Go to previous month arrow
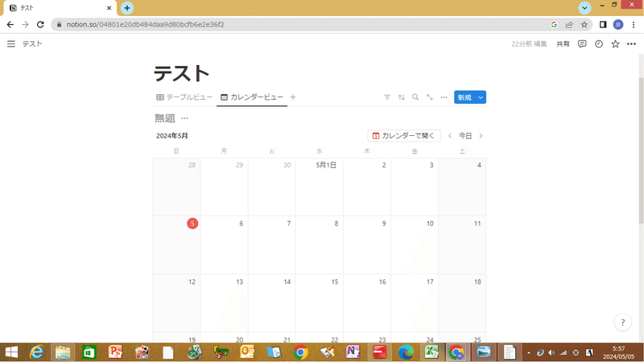The width and height of the screenshot is (644, 362). (x=450, y=136)
